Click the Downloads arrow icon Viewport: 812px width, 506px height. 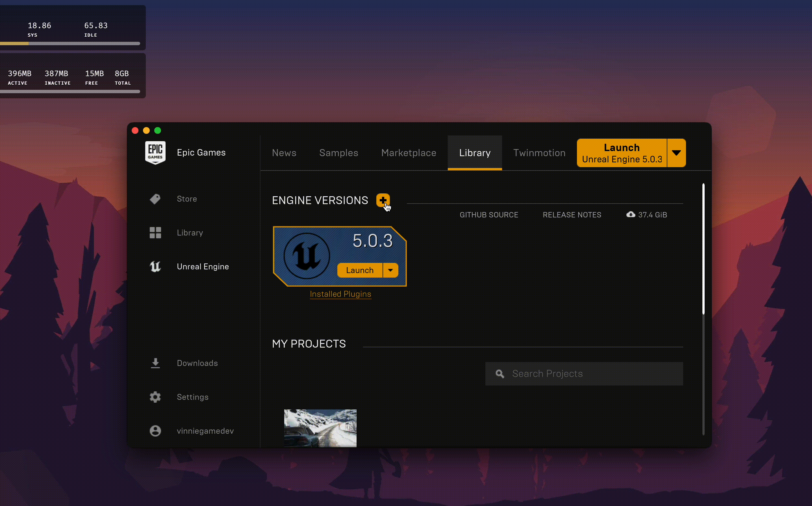point(155,363)
